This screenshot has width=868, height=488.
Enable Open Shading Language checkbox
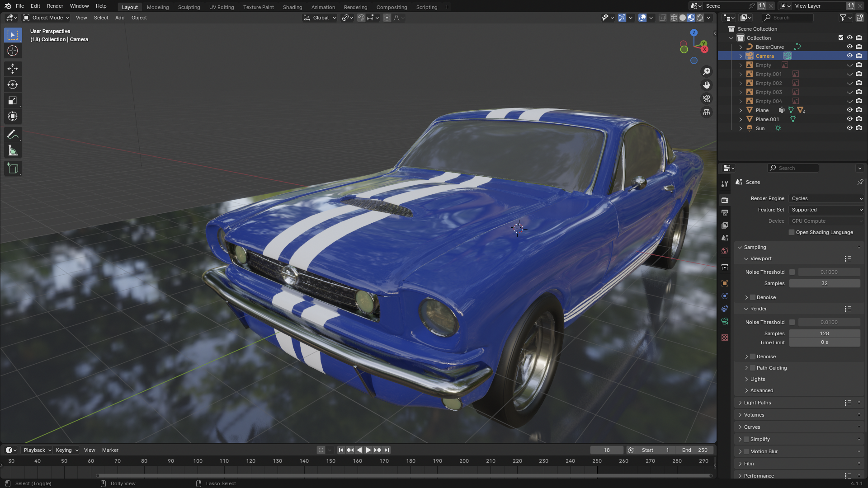point(792,232)
